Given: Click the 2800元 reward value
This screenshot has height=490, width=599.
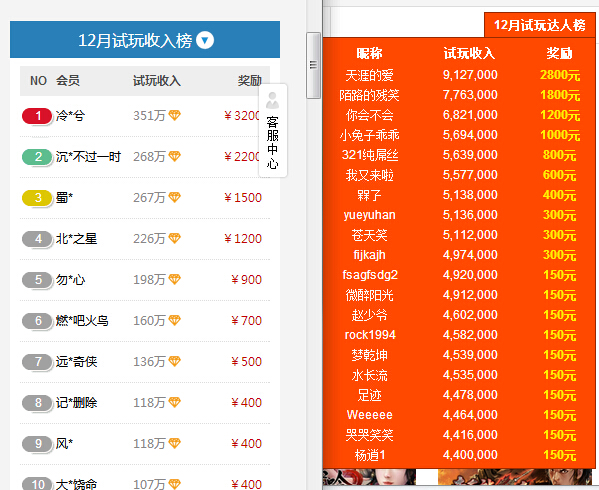Looking at the screenshot, I should click(560, 75).
